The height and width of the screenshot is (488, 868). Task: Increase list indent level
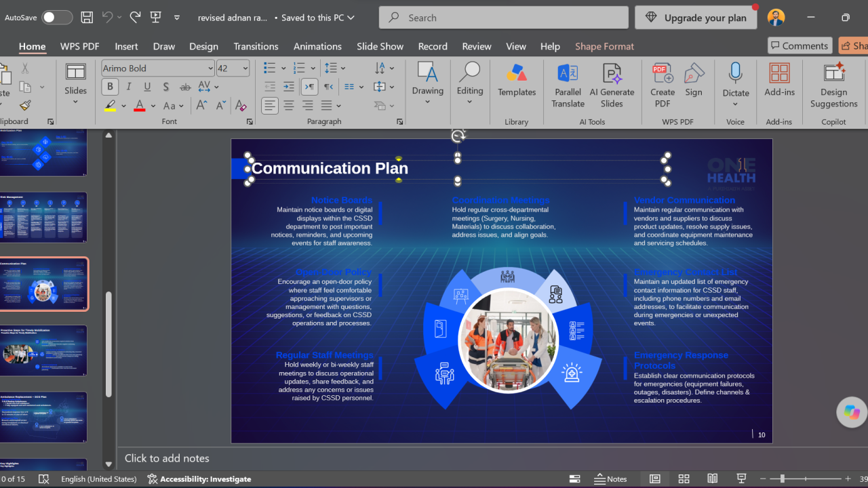point(289,87)
